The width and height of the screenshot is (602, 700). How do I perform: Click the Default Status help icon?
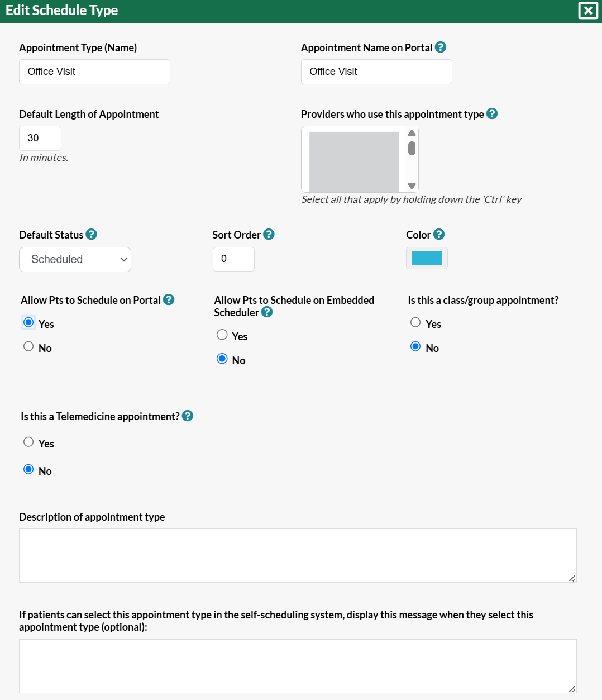point(92,235)
